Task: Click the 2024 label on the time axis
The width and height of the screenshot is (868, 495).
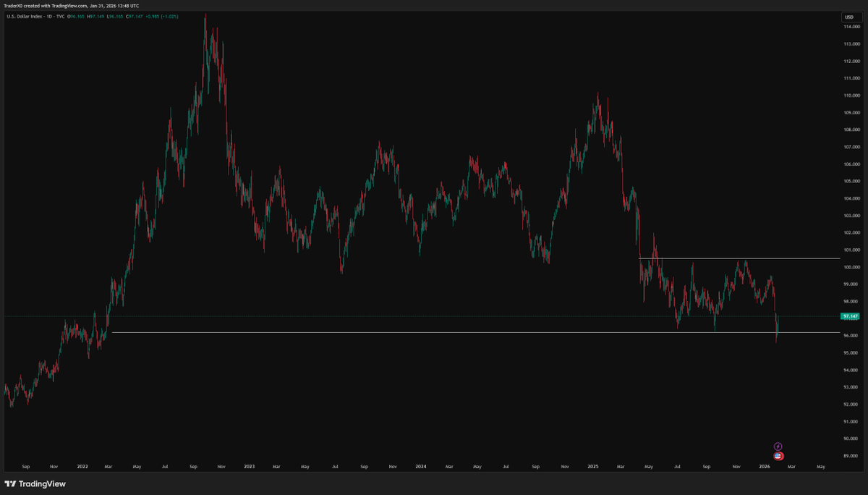Action: pyautogui.click(x=421, y=467)
